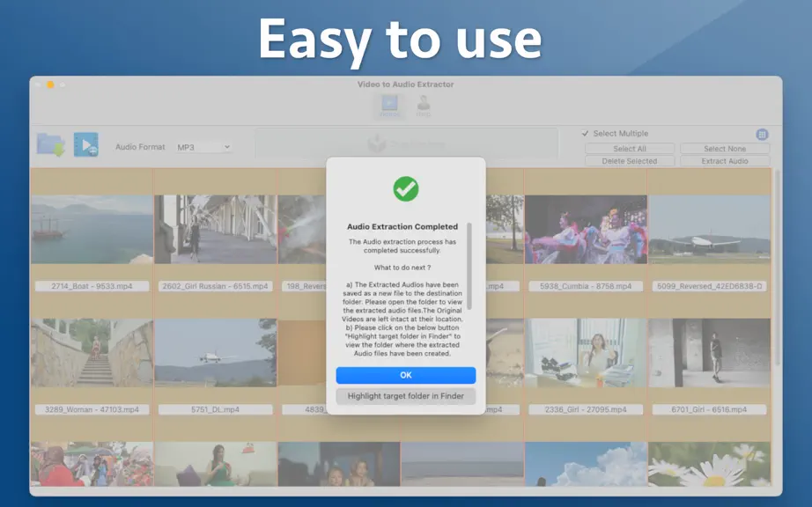
Task: Select the office girl thumbnail
Action: 586,353
